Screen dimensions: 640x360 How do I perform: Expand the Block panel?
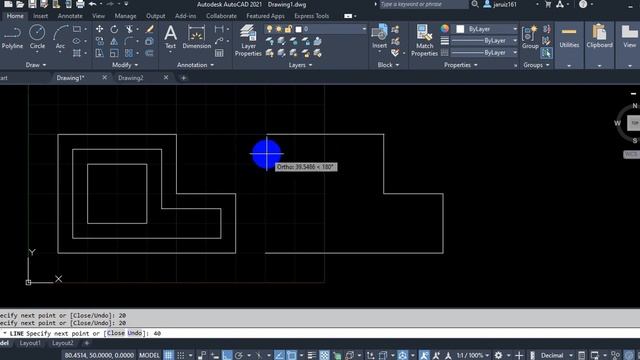tap(388, 65)
